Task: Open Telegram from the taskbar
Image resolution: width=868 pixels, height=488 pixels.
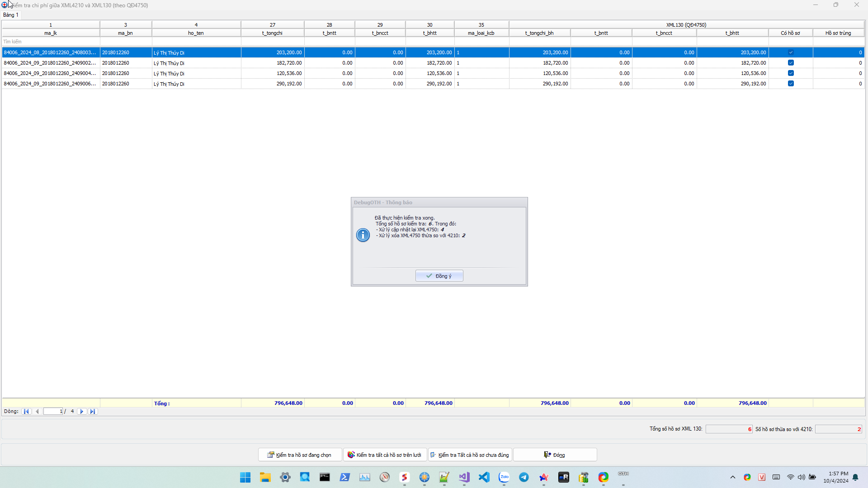Action: coord(524,477)
